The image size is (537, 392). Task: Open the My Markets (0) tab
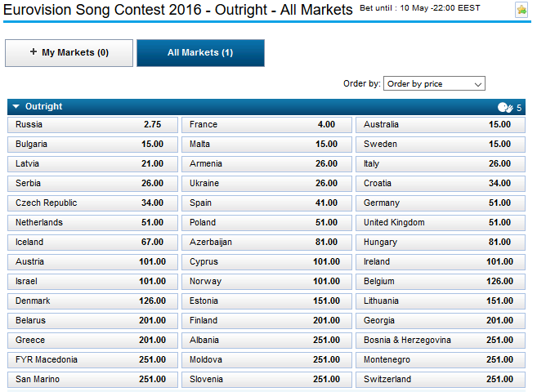tap(69, 53)
